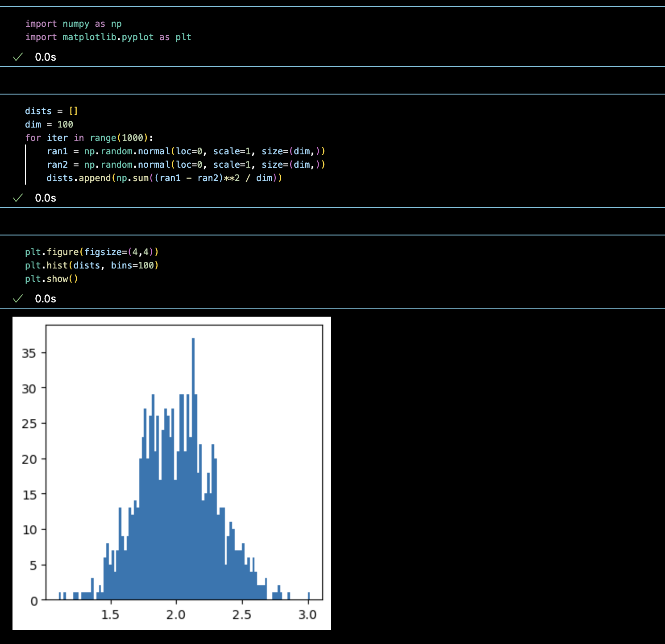
Task: Click the 0.0s execution time of the plot cell
Action: 46,299
